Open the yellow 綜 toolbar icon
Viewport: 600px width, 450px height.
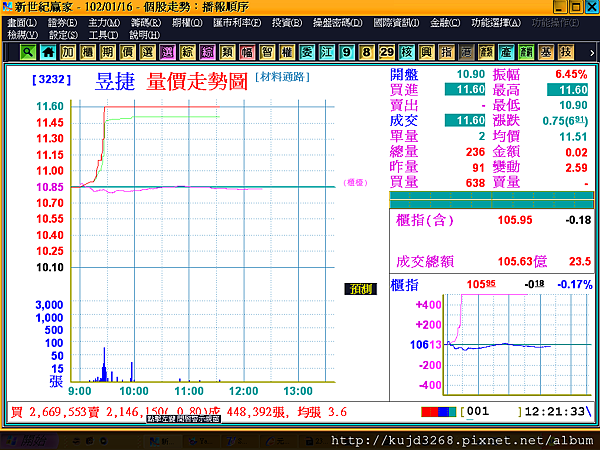pyautogui.click(x=187, y=52)
